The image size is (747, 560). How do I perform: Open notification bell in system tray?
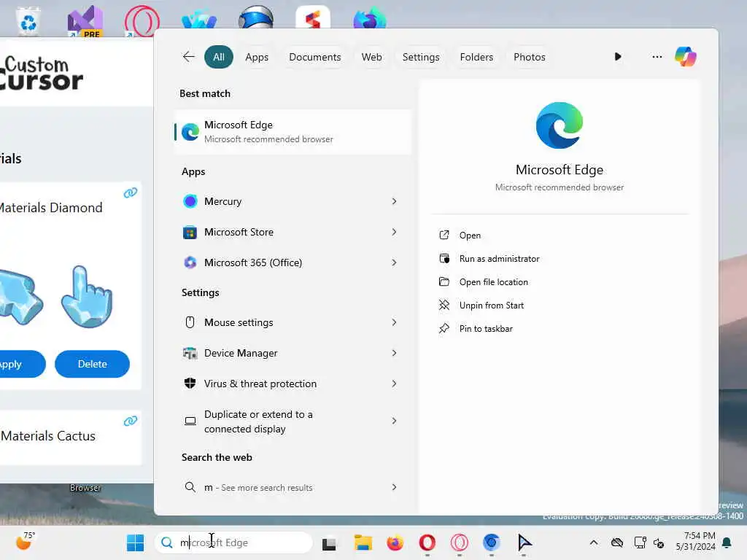pos(727,542)
